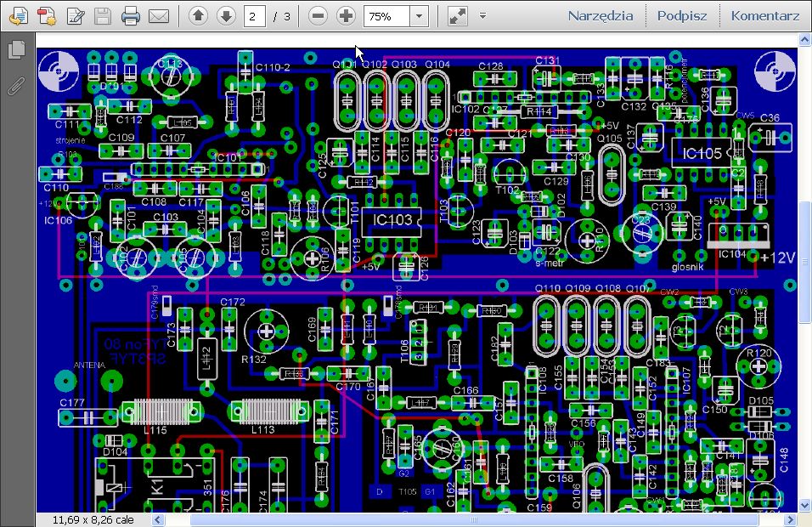Open the zoom level dropdown arrow
The image size is (812, 527).
point(419,16)
